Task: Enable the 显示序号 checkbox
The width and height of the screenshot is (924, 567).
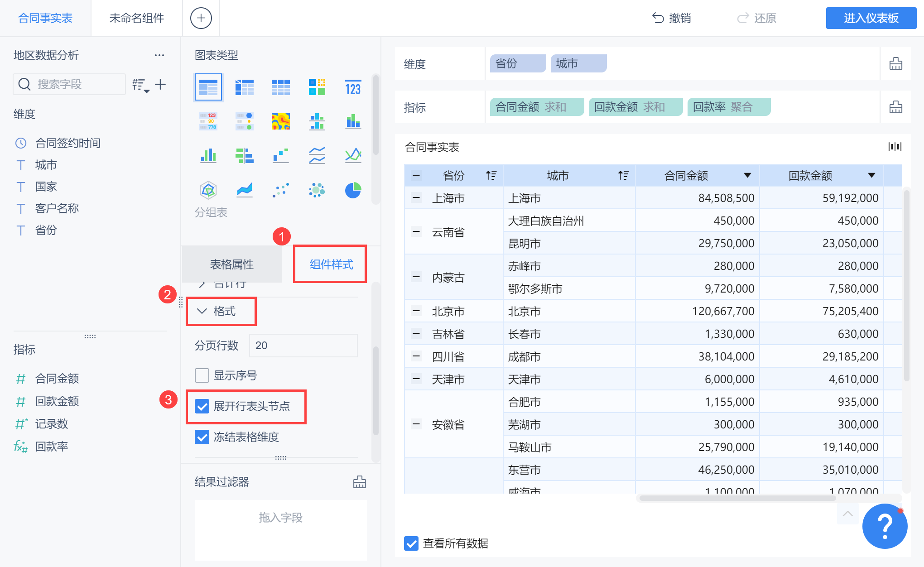Action: point(202,375)
